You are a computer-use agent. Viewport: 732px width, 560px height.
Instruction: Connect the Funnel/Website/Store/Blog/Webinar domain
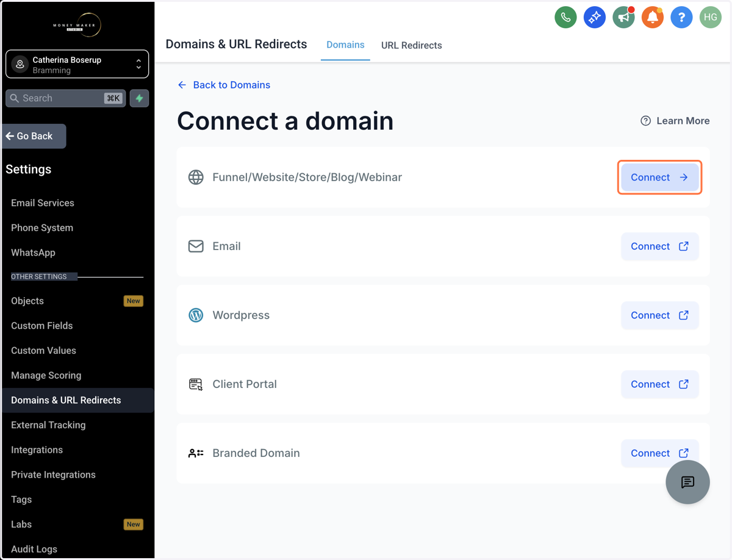point(659,178)
